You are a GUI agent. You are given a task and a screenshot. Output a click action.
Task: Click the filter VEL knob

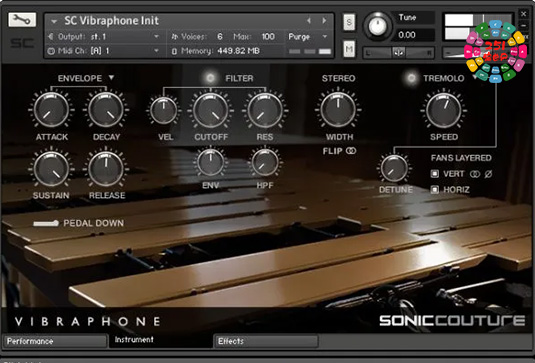point(164,111)
